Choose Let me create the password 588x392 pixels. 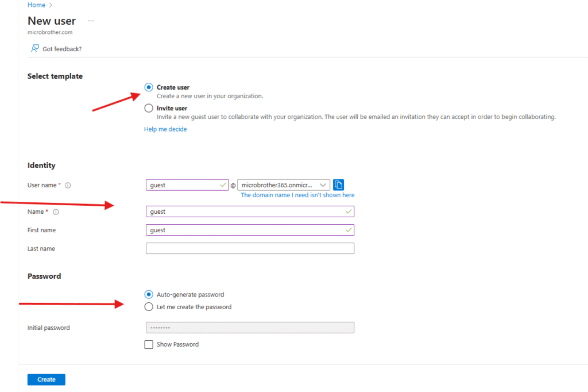(x=149, y=307)
